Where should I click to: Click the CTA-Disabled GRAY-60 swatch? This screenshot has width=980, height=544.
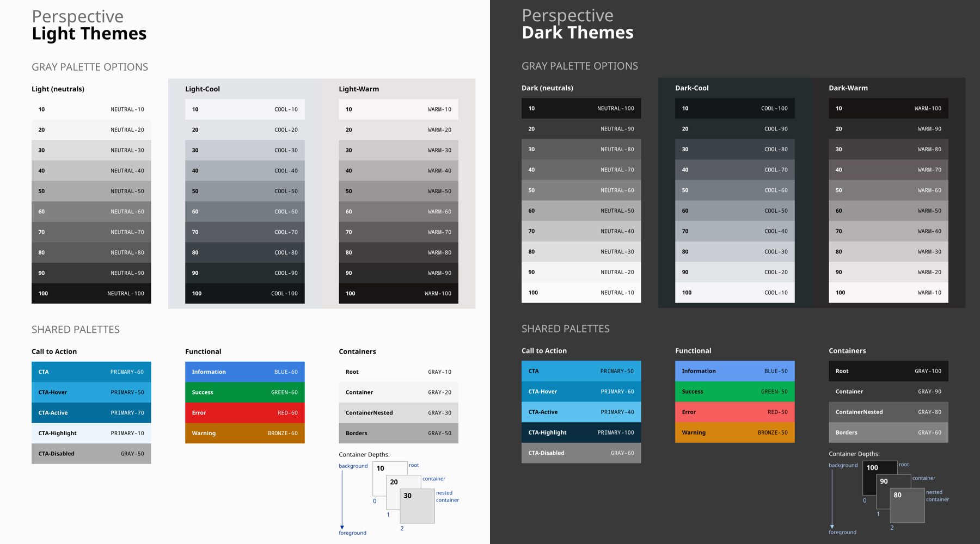click(581, 453)
